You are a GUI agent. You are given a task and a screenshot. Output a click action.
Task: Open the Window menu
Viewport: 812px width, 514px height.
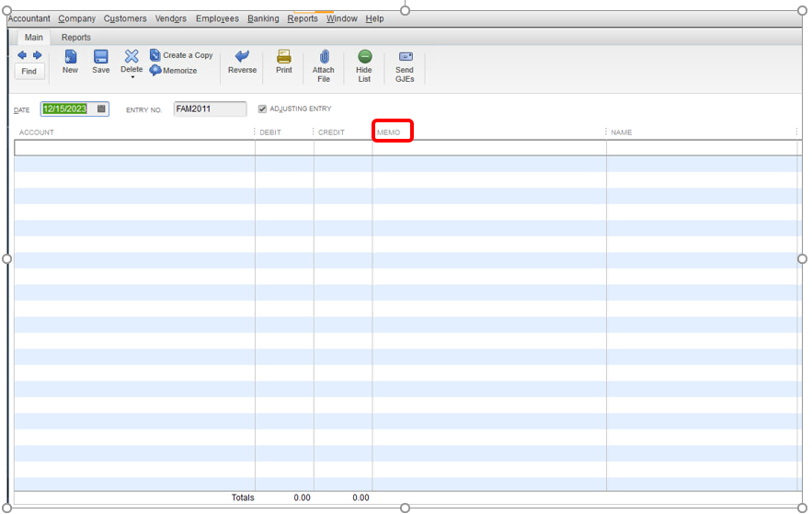[342, 18]
